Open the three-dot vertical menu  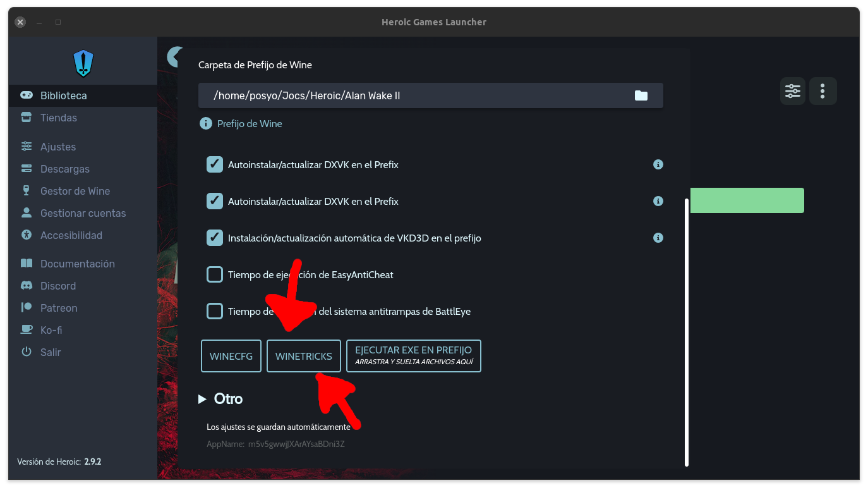click(823, 91)
